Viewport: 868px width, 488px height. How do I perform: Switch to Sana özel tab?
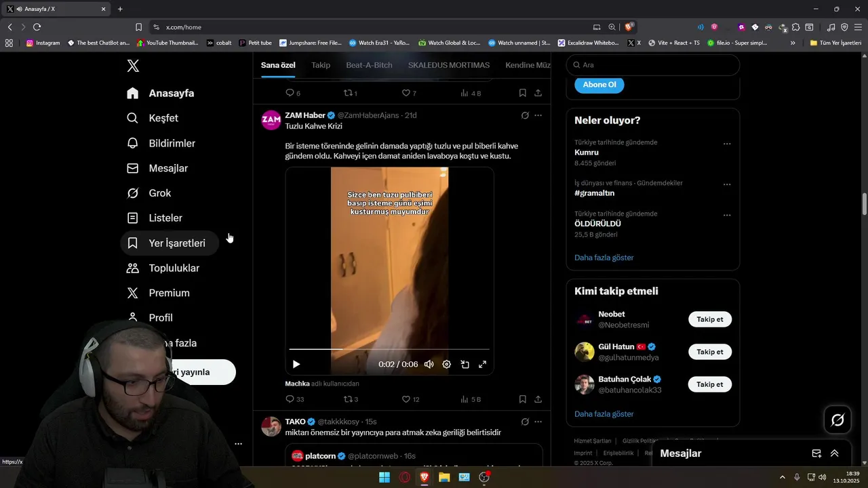pos(278,65)
